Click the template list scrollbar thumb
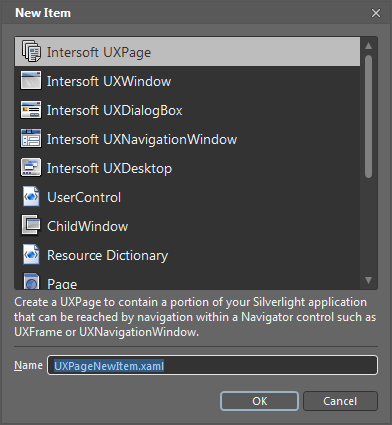The image size is (392, 425). coord(368,116)
